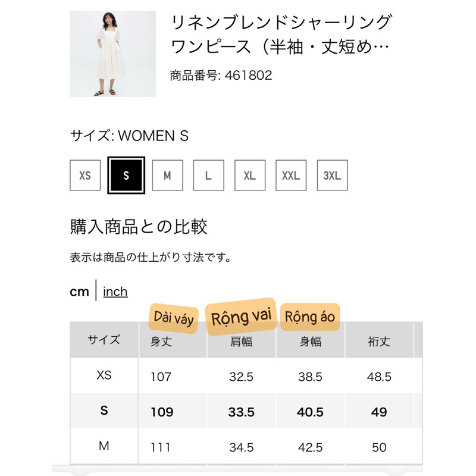Screen dimensions: 476x476
Task: Click the M row in size table
Action: click(104, 446)
